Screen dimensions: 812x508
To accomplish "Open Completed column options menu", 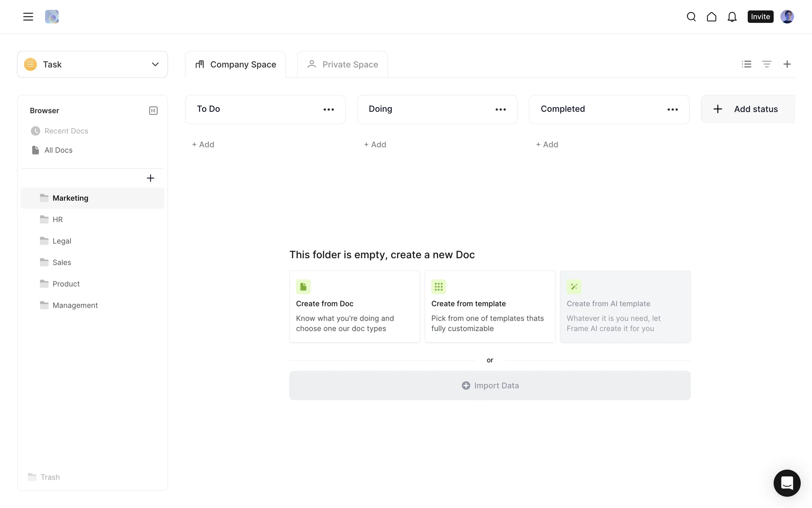I will 672,109.
